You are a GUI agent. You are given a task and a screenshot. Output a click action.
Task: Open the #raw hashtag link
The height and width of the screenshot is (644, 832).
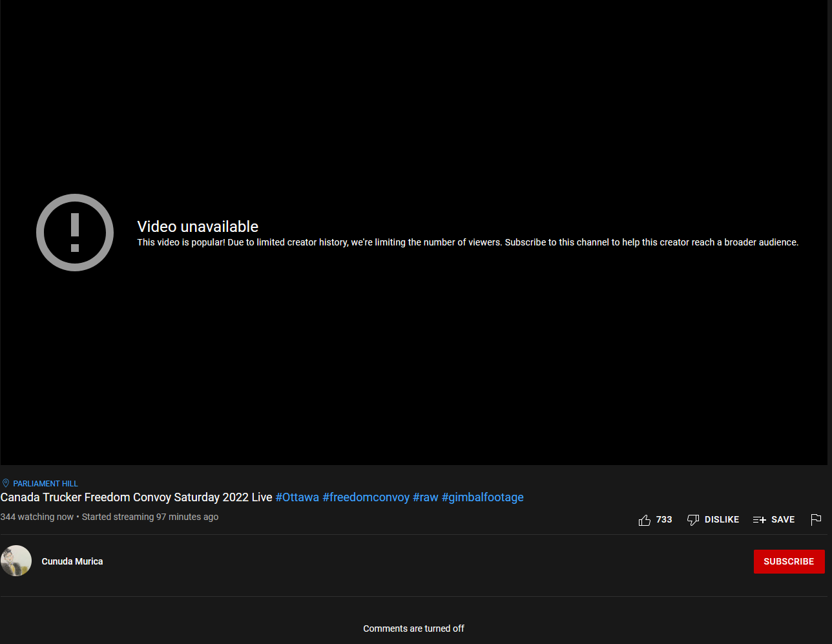coord(426,497)
